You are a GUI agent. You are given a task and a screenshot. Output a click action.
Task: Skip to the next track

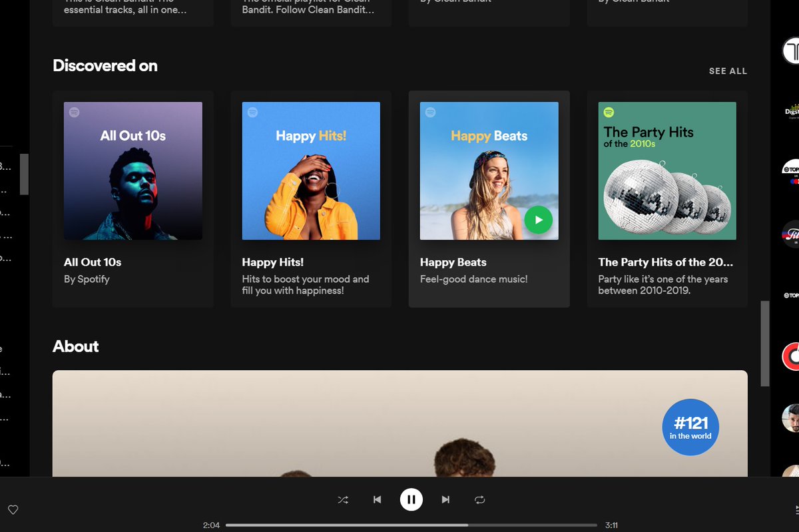coord(445,499)
